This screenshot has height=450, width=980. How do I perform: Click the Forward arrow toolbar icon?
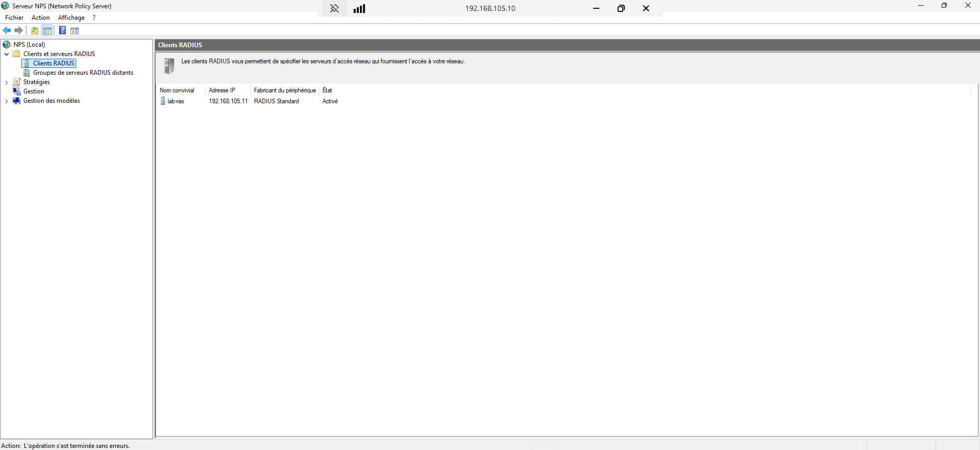pos(19,31)
